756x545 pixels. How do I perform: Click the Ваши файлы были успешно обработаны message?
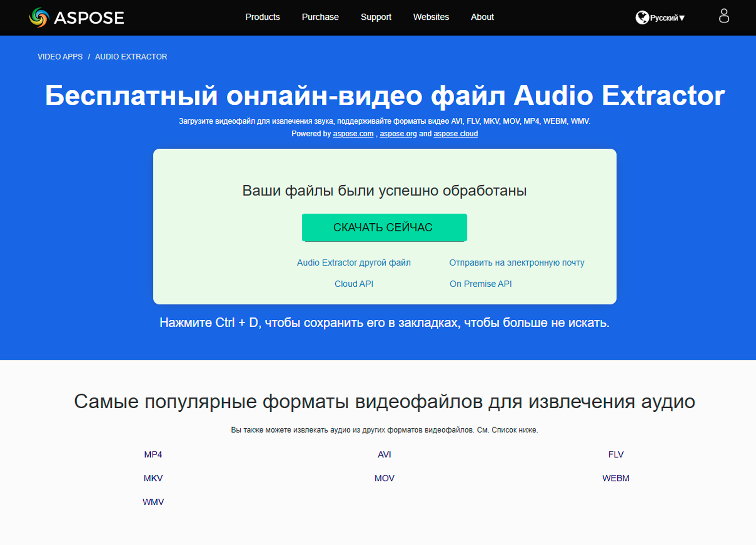coord(384,191)
